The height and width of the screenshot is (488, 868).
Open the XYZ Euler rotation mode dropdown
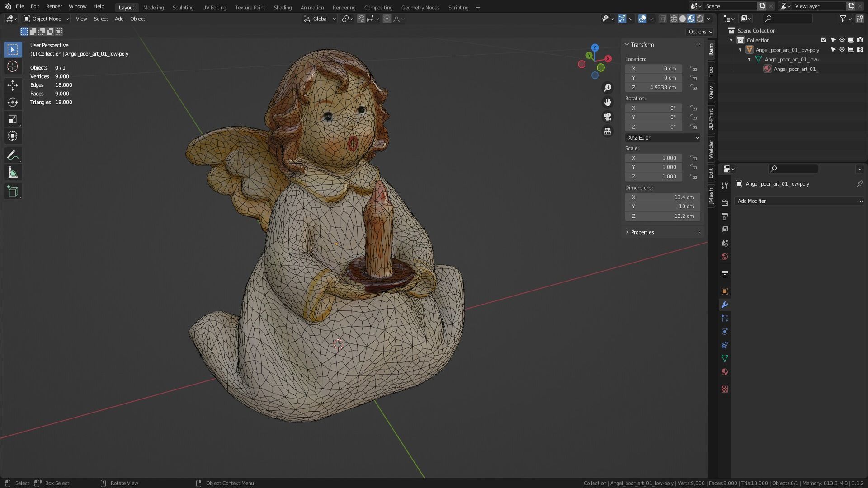(662, 137)
